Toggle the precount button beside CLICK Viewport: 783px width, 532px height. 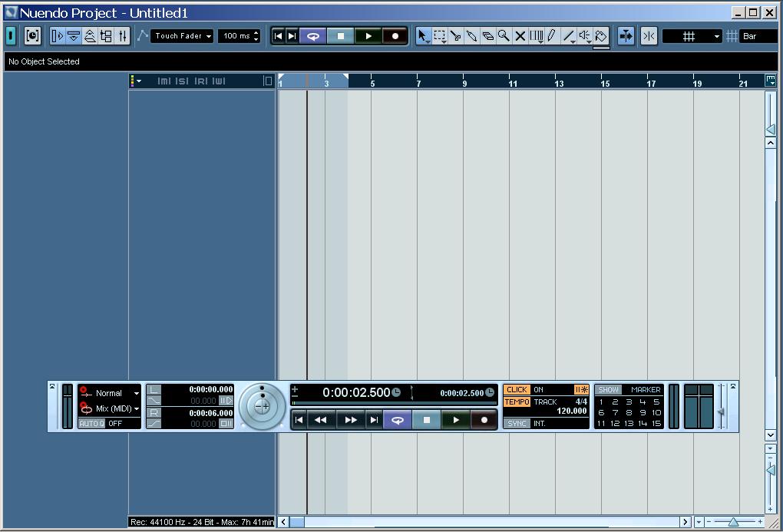coord(581,390)
